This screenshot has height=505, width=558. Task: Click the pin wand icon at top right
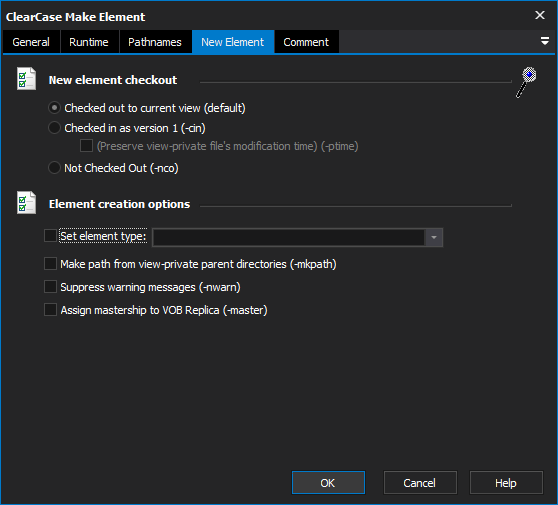point(526,82)
